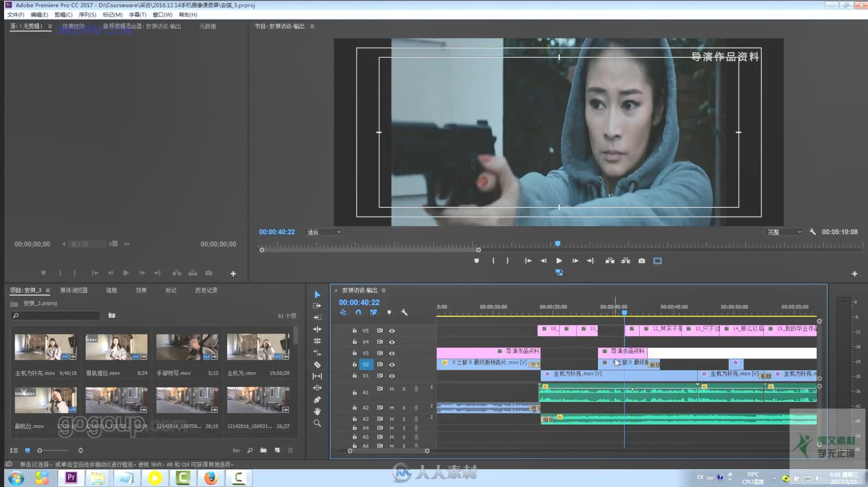Click timeline playhead marker at 40:22

pos(624,313)
